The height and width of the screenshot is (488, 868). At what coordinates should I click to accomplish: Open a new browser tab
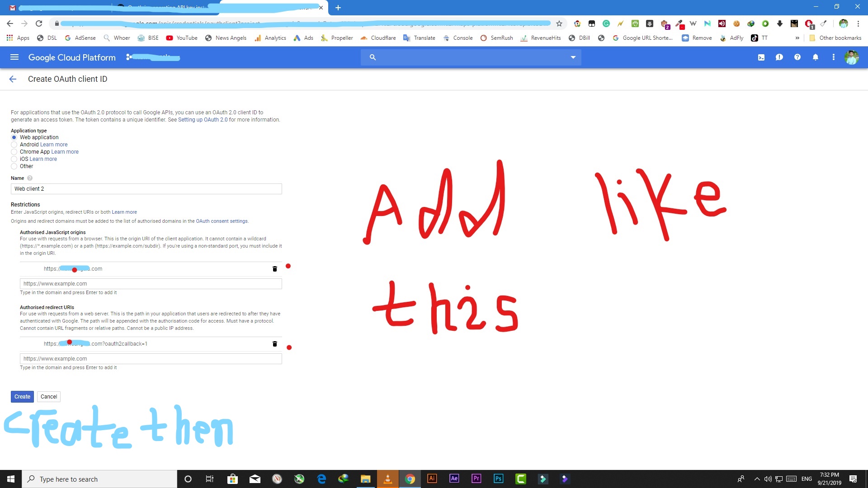pos(338,8)
